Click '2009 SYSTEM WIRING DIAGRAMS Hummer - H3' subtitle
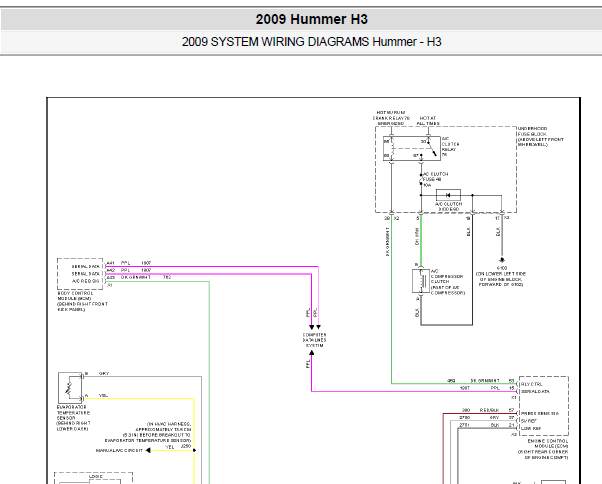The image size is (602, 484). point(311,41)
